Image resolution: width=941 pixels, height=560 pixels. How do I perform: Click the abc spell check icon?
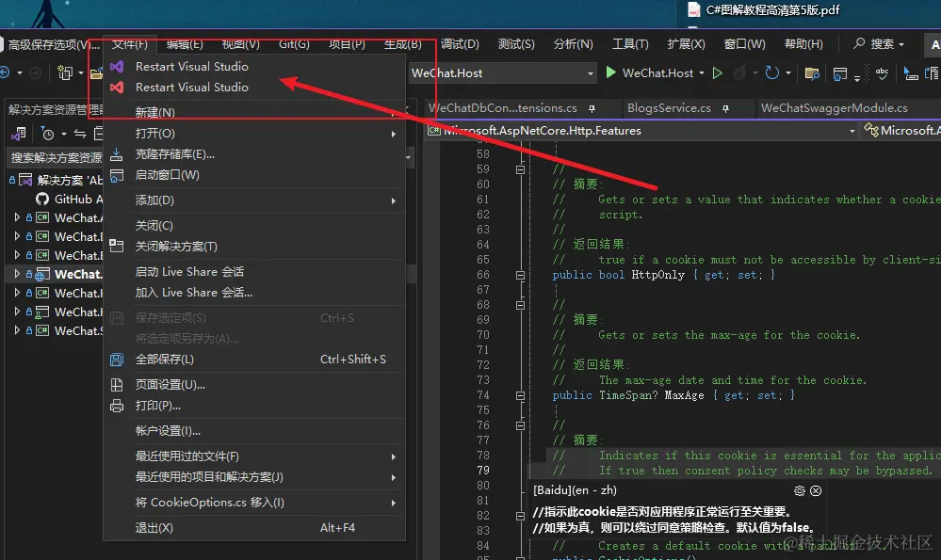click(882, 72)
